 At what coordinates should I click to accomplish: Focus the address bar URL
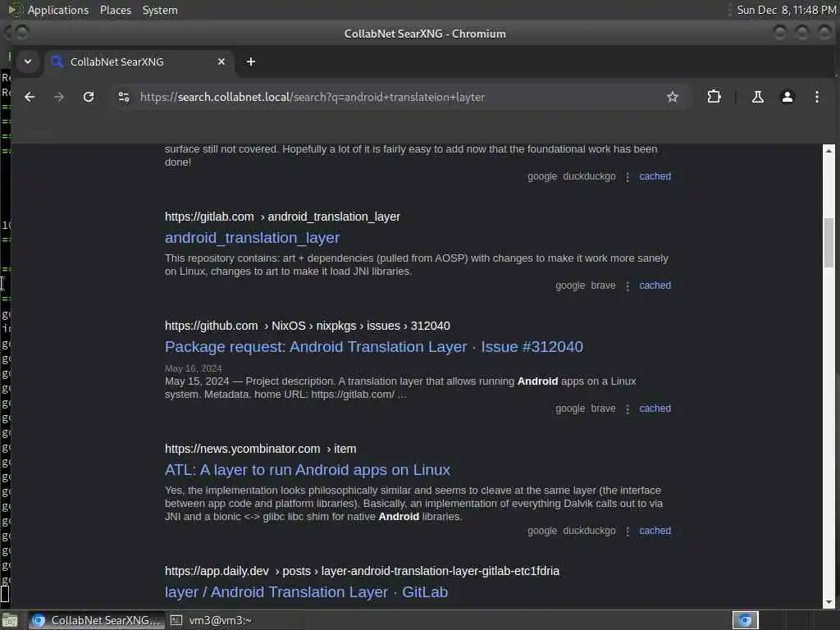[x=313, y=97]
